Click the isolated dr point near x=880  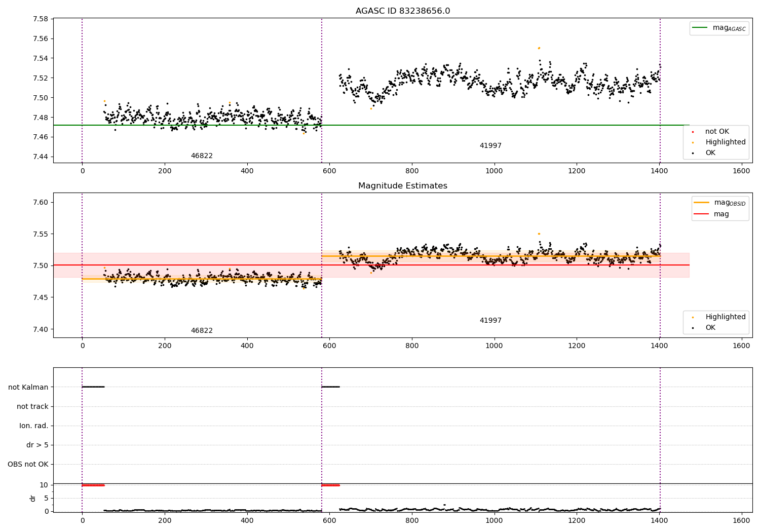[x=444, y=505]
